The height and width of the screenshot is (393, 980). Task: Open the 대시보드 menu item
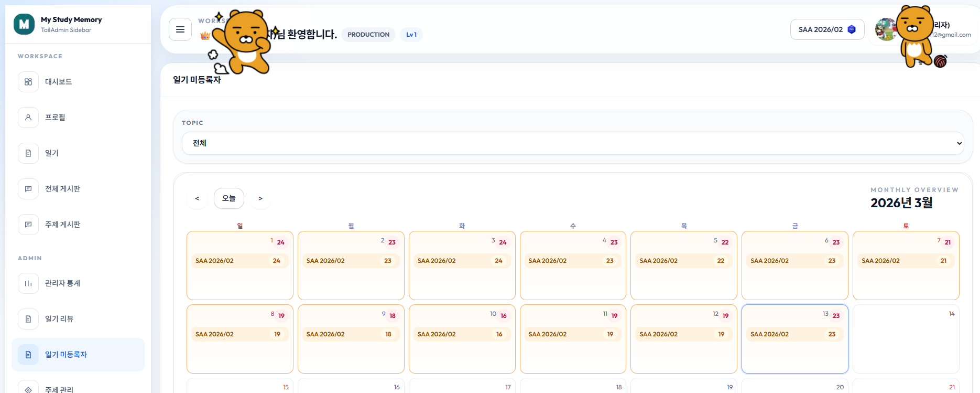78,82
